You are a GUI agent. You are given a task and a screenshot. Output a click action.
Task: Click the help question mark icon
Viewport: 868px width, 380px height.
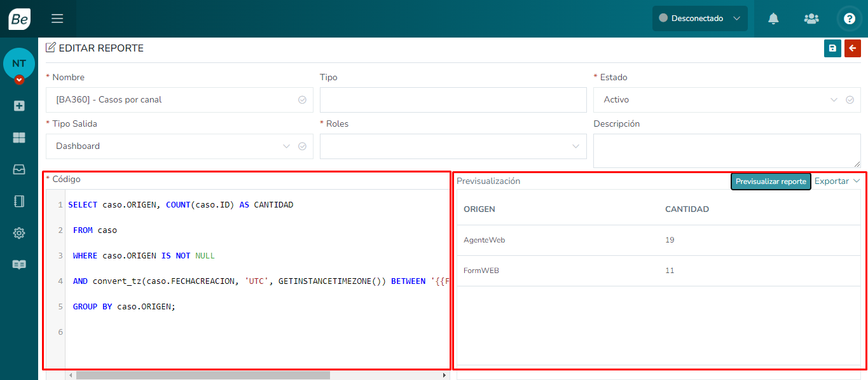(x=849, y=18)
